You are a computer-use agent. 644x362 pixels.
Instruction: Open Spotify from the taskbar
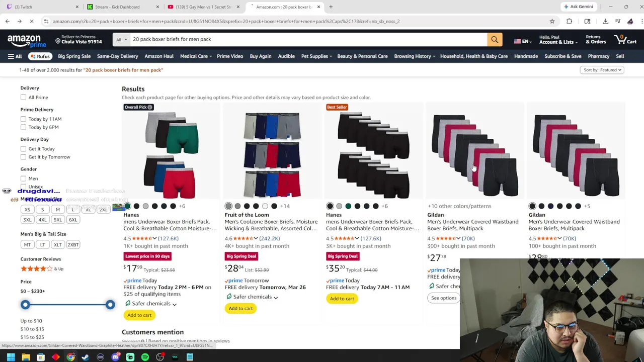coord(145,357)
